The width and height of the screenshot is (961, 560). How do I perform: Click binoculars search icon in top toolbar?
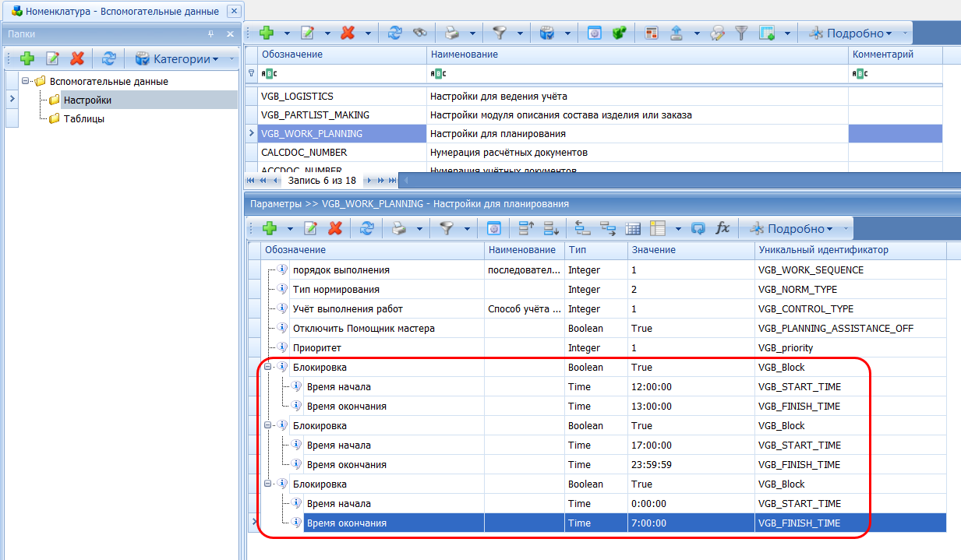(x=420, y=33)
